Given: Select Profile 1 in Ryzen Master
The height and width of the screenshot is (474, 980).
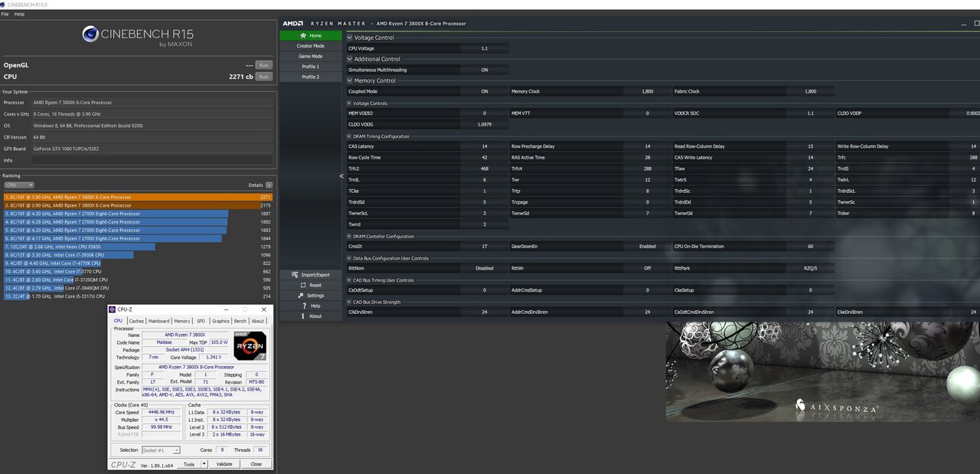Looking at the screenshot, I should [310, 67].
